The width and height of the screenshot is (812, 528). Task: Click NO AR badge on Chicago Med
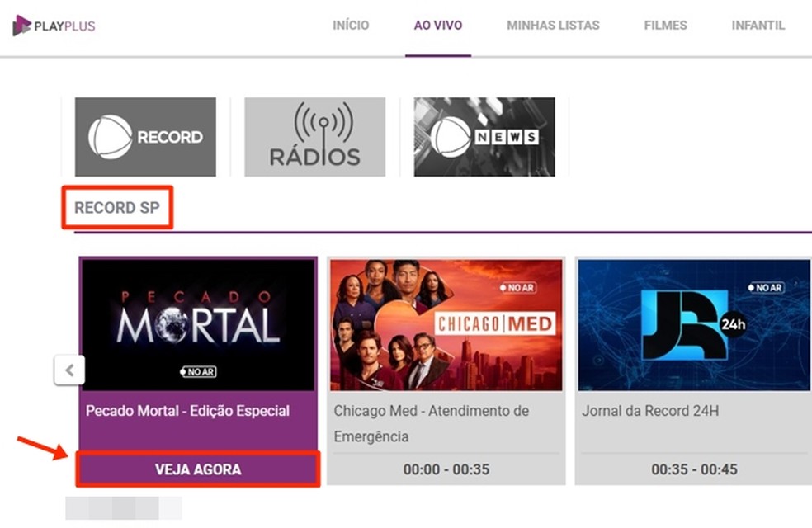tap(518, 288)
